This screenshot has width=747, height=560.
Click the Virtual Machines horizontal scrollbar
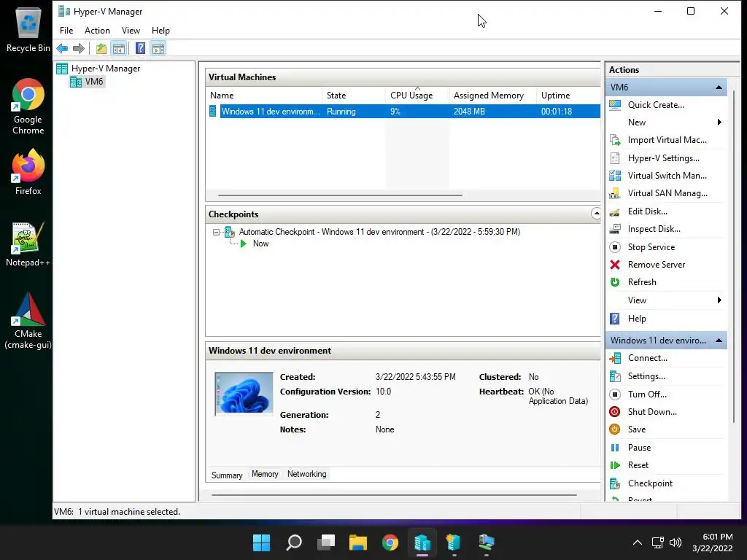click(x=340, y=195)
